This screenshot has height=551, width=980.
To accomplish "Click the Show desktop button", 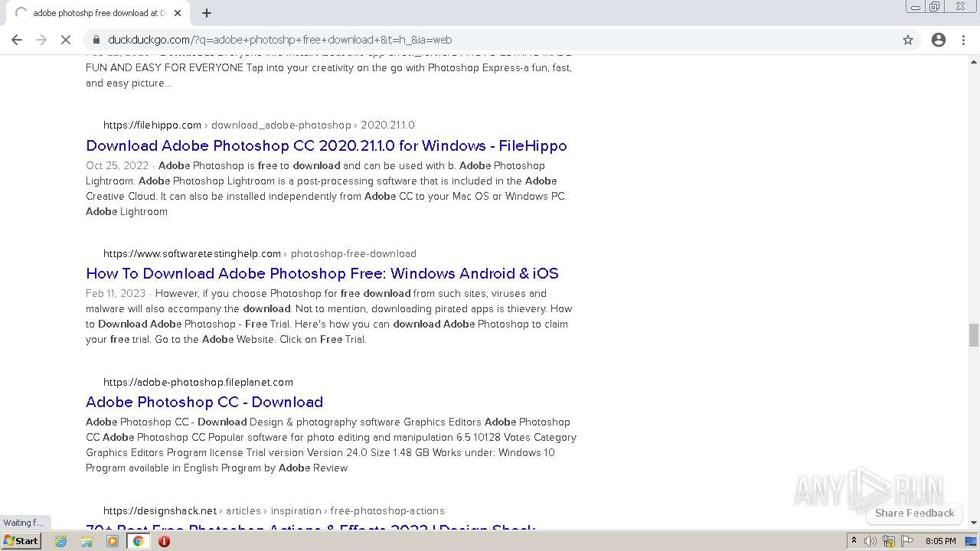I will click(x=972, y=541).
